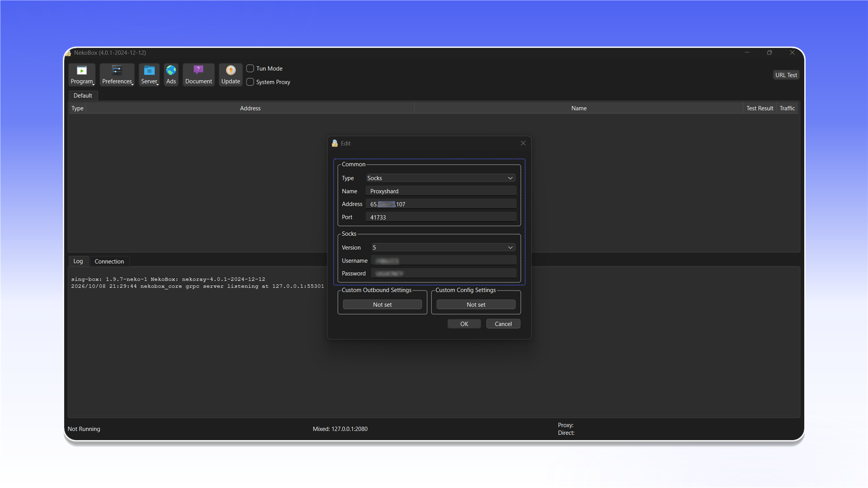Open the Preferences toolbar menu
This screenshot has height=488, width=868.
pos(117,75)
